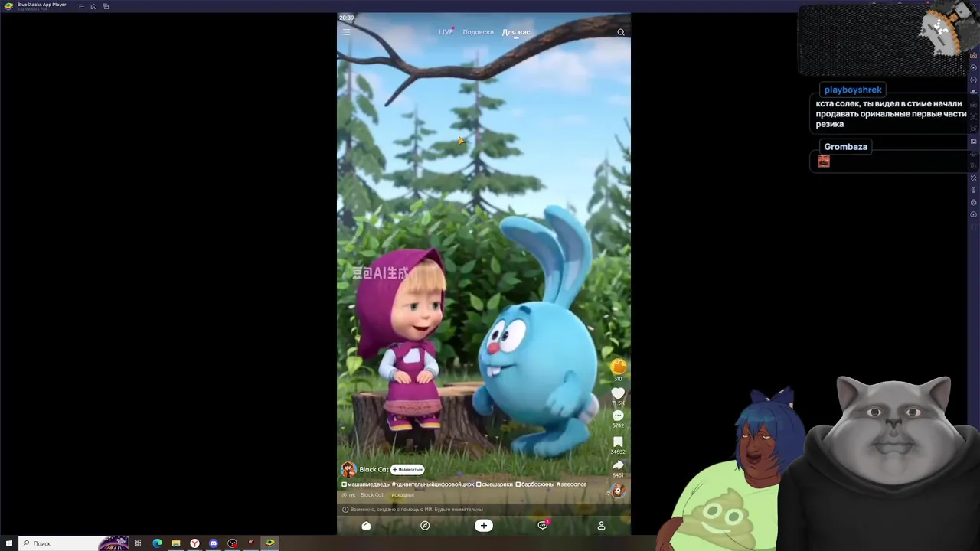Viewport: 980px width, 551px height.
Task: Open the hamburger menu in the video app
Action: [347, 32]
